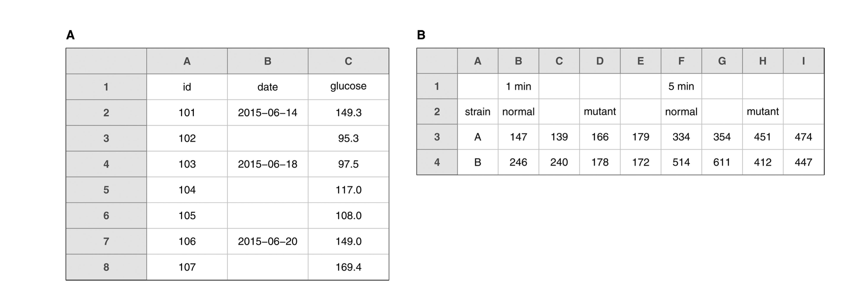Image resolution: width=868 pixels, height=289 pixels.
Task: Click the empty date cell beside id 102
Action: click(267, 138)
